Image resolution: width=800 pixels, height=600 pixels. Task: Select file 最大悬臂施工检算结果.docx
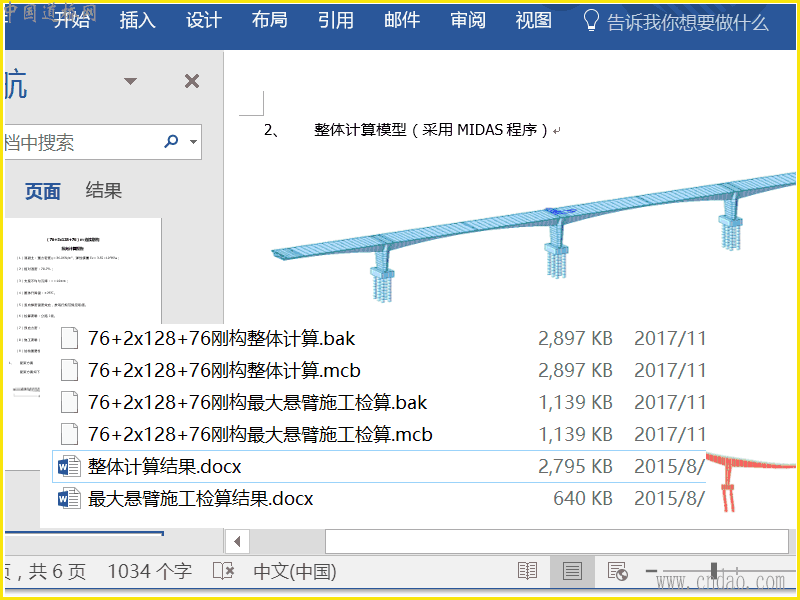(x=201, y=498)
